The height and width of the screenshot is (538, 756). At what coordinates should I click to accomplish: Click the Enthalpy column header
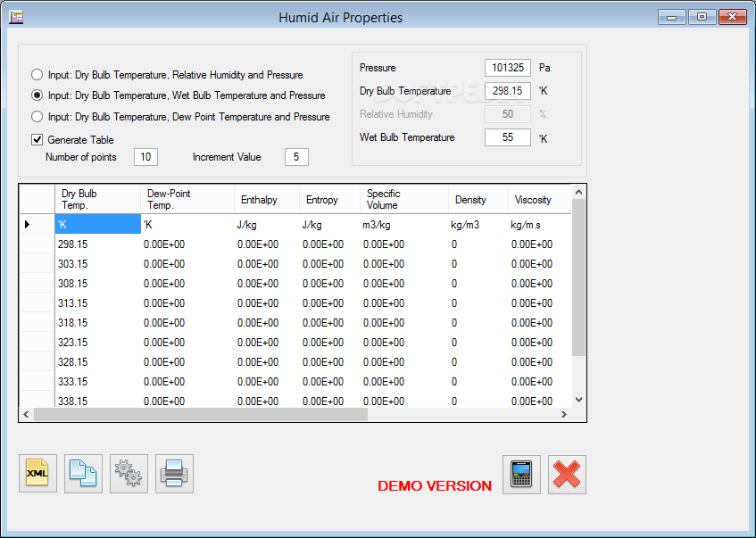pyautogui.click(x=267, y=199)
